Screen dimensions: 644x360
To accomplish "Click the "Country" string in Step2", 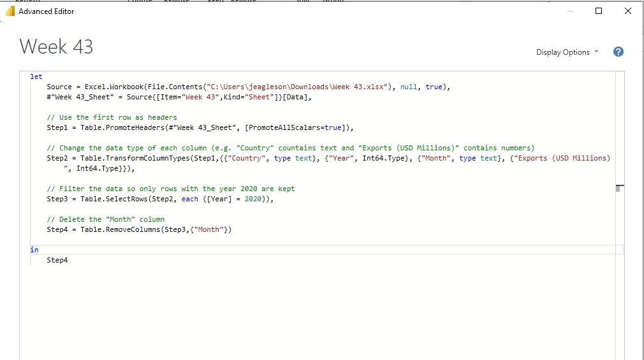I will (x=247, y=158).
